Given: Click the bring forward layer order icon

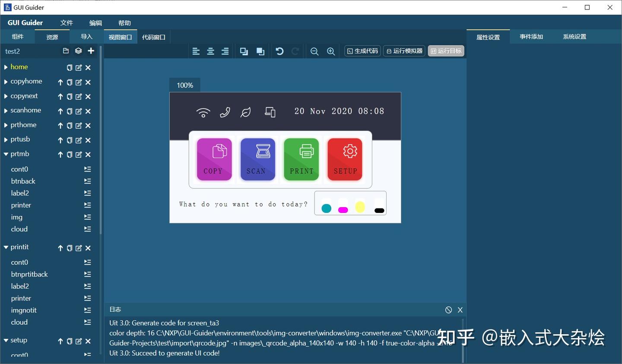Looking at the screenshot, I should click(260, 51).
